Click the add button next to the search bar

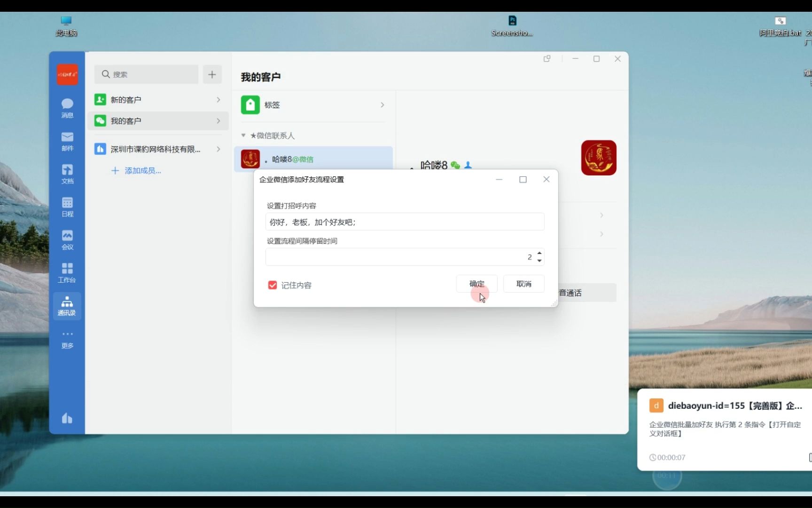(212, 74)
